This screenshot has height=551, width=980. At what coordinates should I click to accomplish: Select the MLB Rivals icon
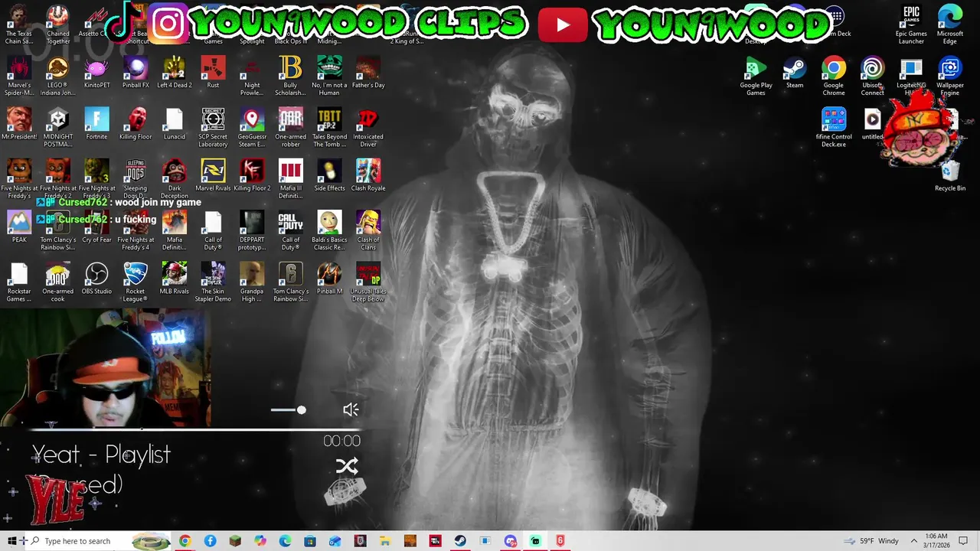[x=174, y=278]
